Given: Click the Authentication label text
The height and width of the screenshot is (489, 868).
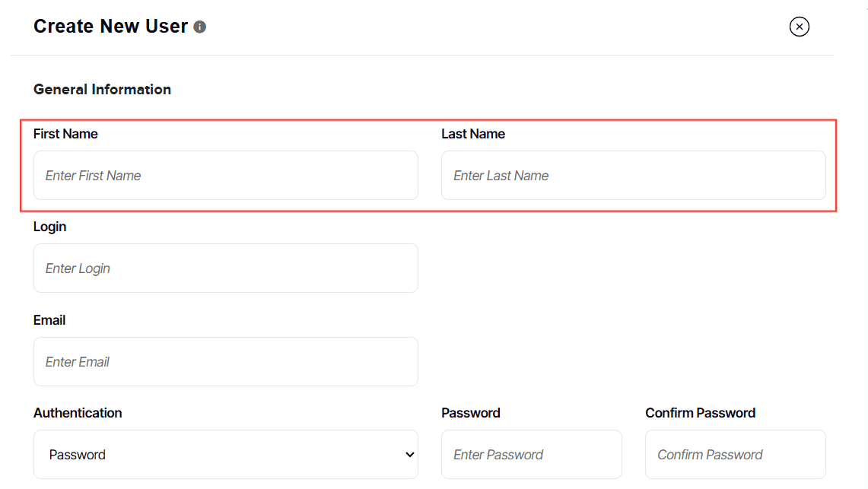Looking at the screenshot, I should click(78, 413).
